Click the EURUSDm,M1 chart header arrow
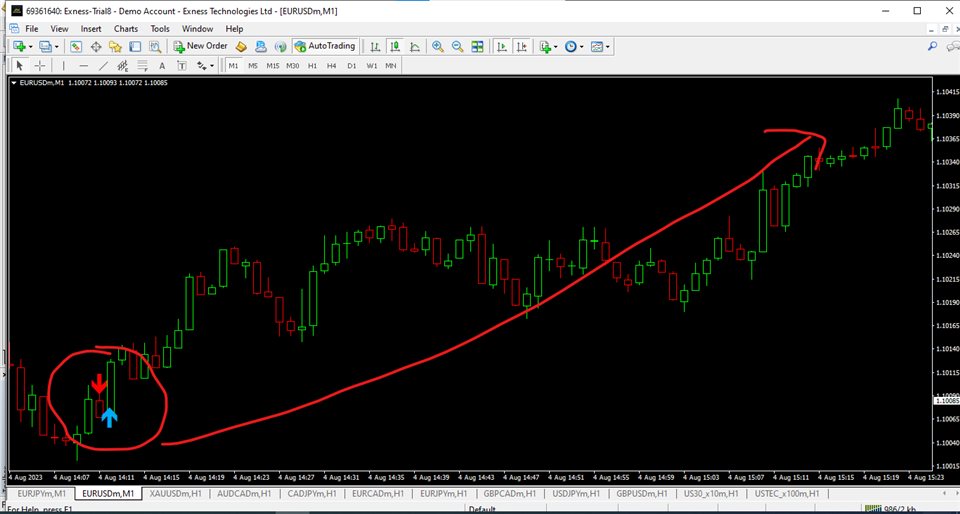 pyautogui.click(x=14, y=83)
